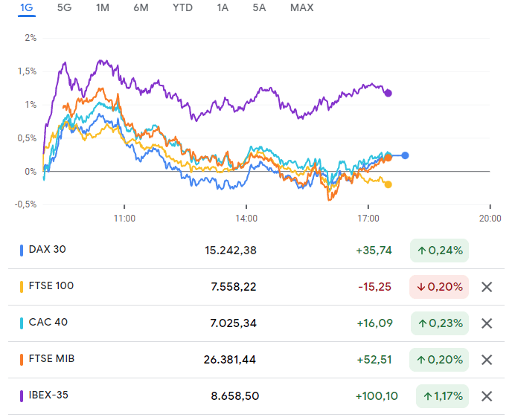This screenshot has height=420, width=515.
Task: Click the DAX 30 0,24% change badge
Action: point(439,251)
